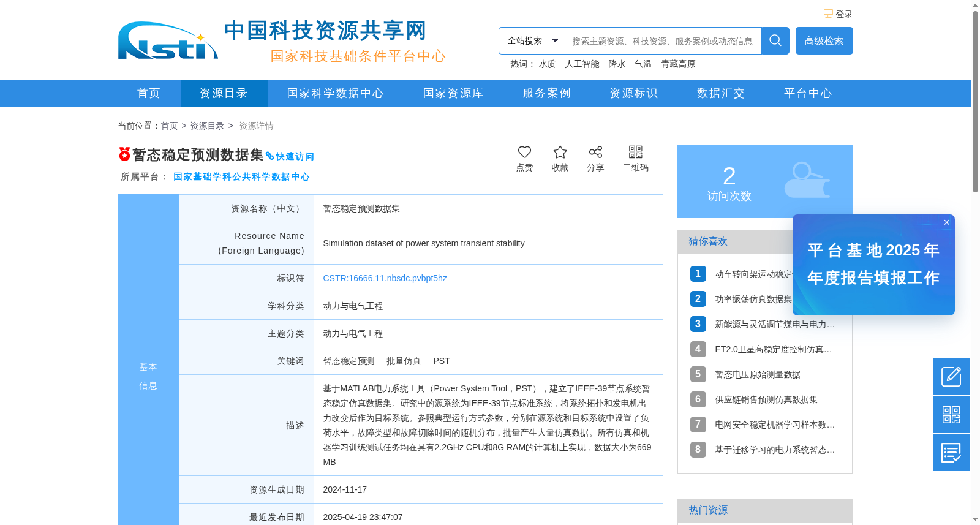The width and height of the screenshot is (980, 525).
Task: Open recommended item 动车转向架运动稳定
Action: pos(753,274)
